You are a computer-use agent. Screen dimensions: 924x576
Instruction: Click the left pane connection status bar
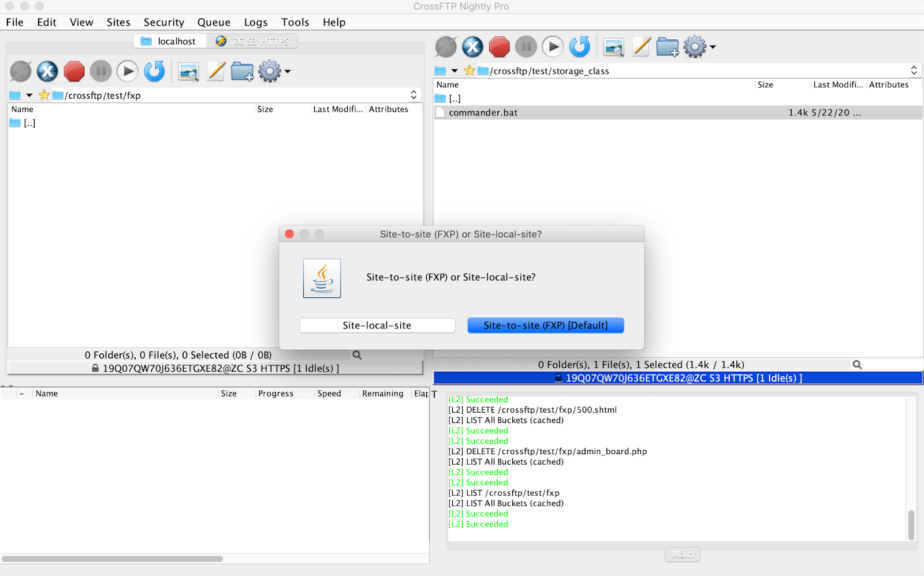pyautogui.click(x=215, y=368)
